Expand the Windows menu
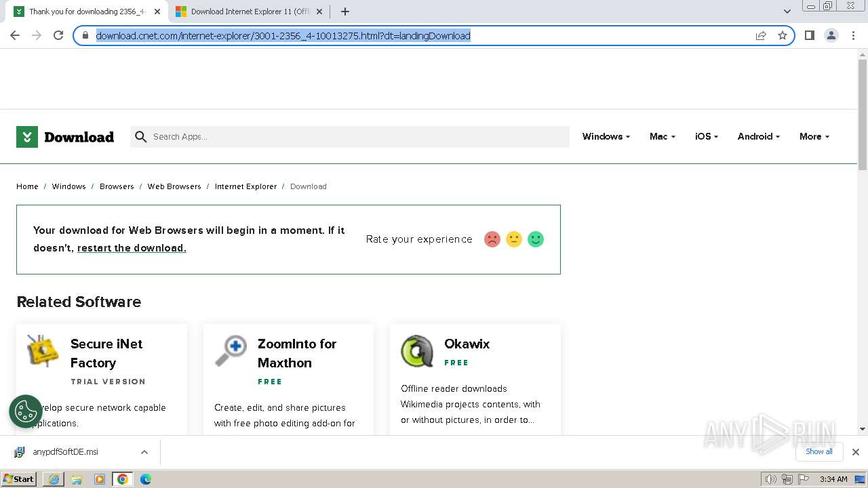Image resolution: width=868 pixels, height=488 pixels. (606, 137)
